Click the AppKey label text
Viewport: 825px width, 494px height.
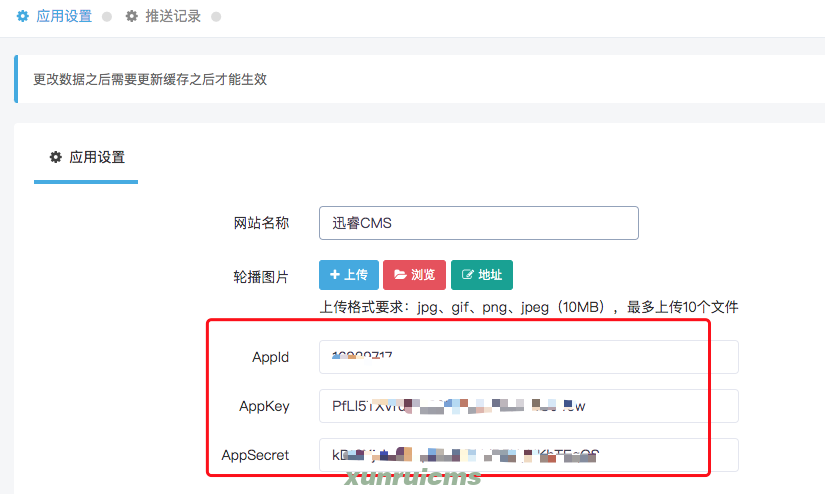tap(264, 406)
